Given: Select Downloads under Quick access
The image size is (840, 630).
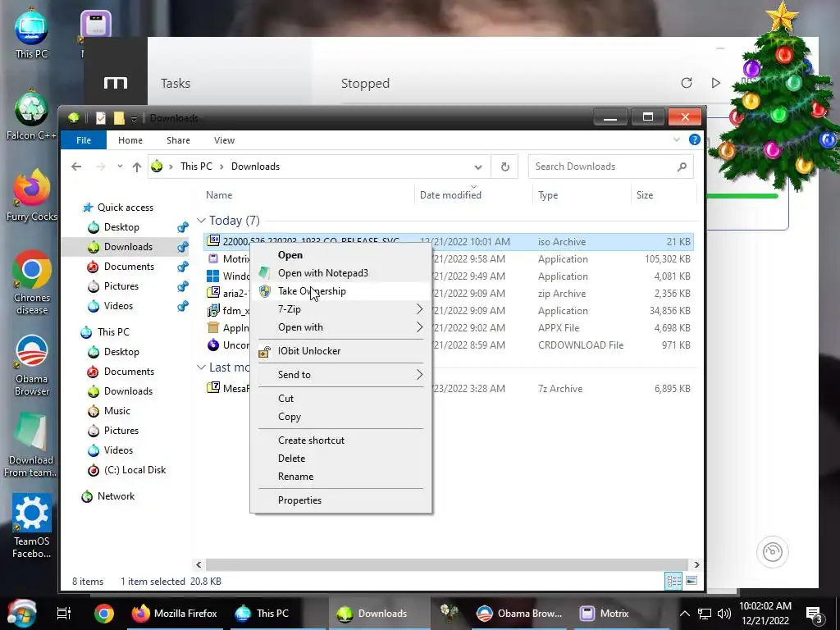Looking at the screenshot, I should 127,247.
